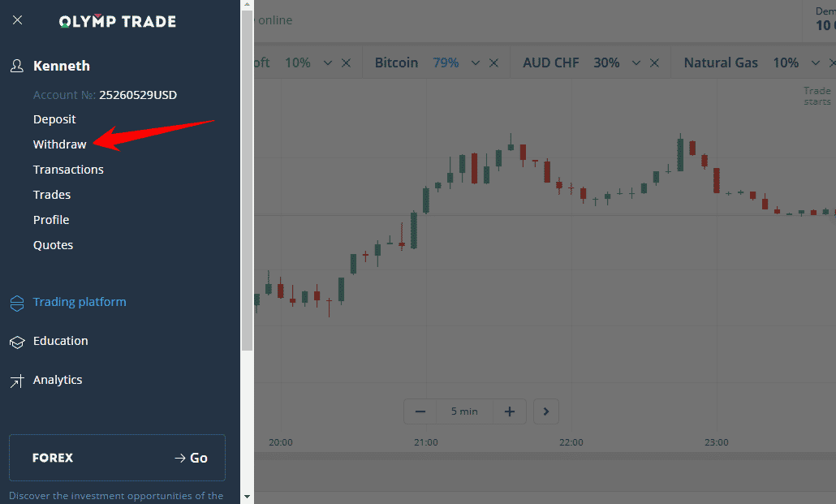Switch to the Bitcoin 79% tab

(416, 63)
